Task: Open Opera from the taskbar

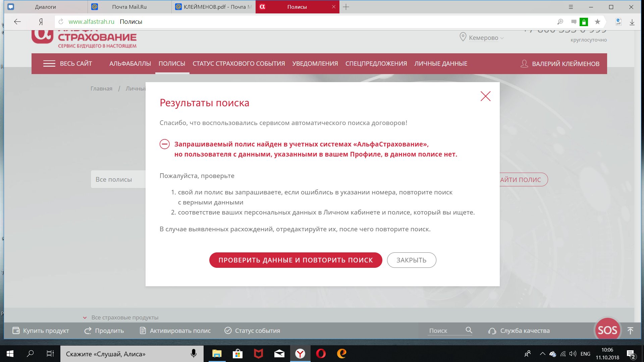Action: pyautogui.click(x=321, y=354)
